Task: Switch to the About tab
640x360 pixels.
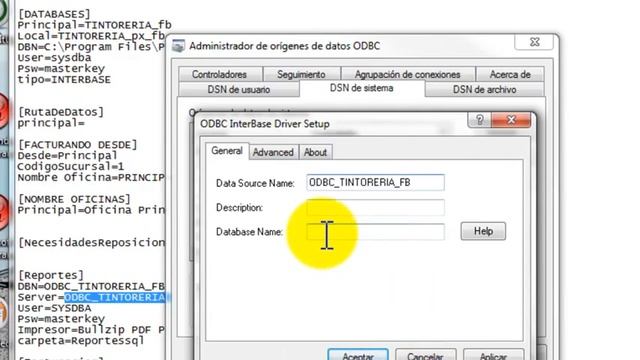Action: (315, 152)
